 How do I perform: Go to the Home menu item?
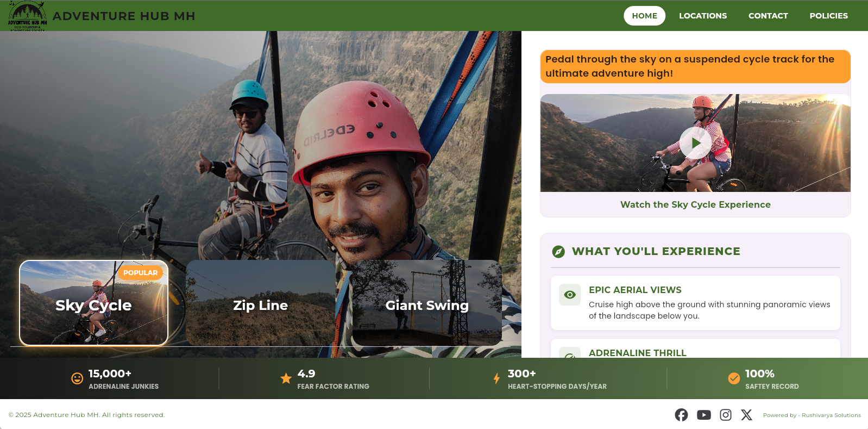pos(644,16)
